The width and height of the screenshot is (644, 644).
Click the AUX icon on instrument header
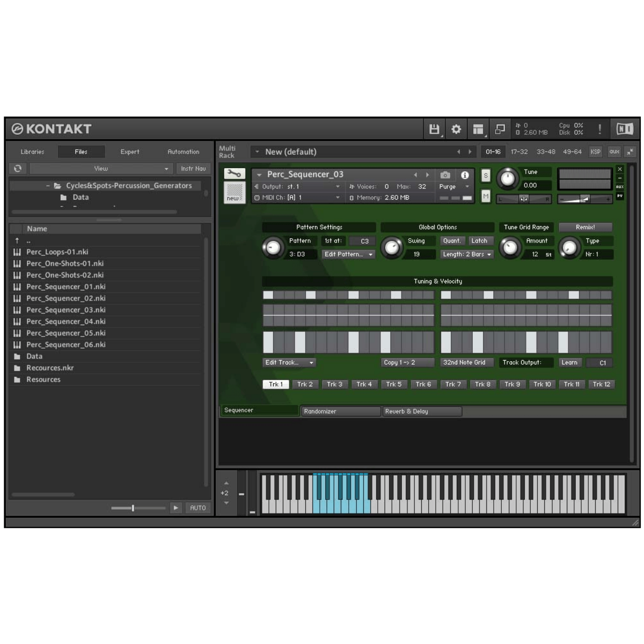pos(620,187)
